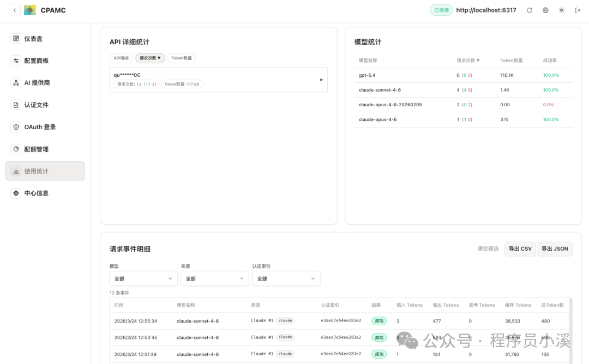Click claude-sonnet-4-6 in model stats
The image size is (589, 364).
tap(380, 90)
